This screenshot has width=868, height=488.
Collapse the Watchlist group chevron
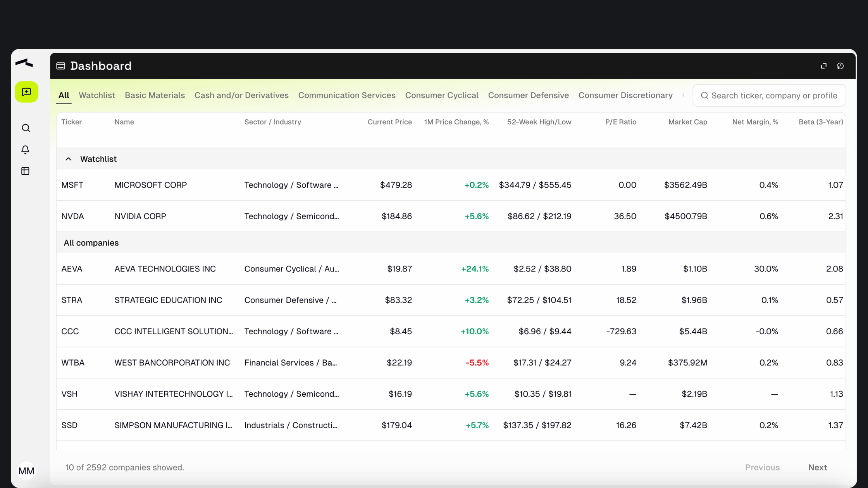pos(69,159)
